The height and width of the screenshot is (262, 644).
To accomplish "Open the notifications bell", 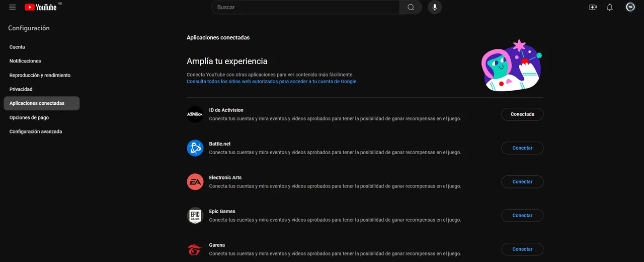I will point(610,7).
